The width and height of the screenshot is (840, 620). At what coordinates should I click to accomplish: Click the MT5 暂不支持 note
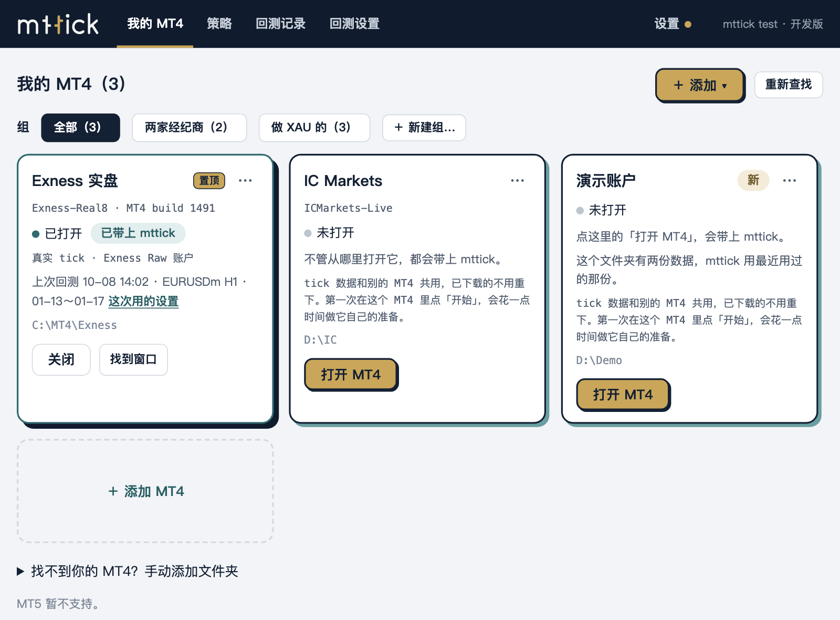[x=58, y=604]
